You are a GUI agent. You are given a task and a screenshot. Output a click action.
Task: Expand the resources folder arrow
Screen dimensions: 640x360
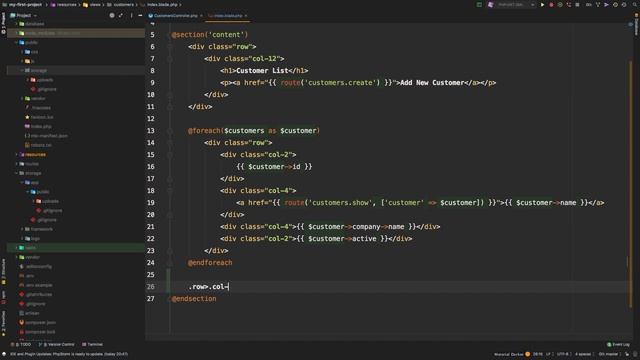click(x=17, y=155)
